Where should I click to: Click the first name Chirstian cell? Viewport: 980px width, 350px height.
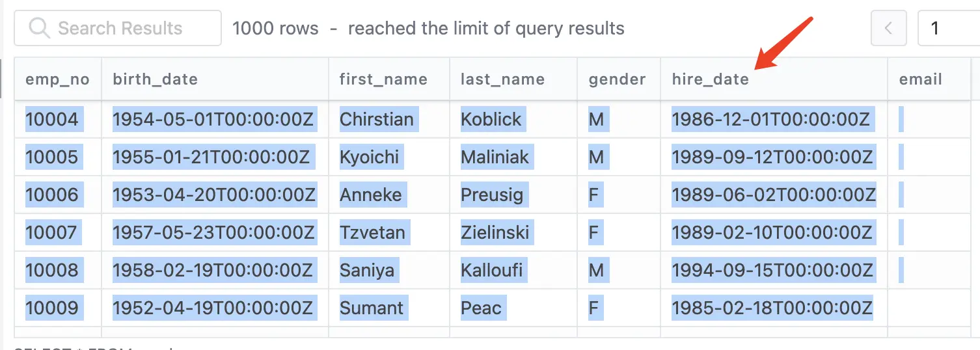pyautogui.click(x=389, y=119)
